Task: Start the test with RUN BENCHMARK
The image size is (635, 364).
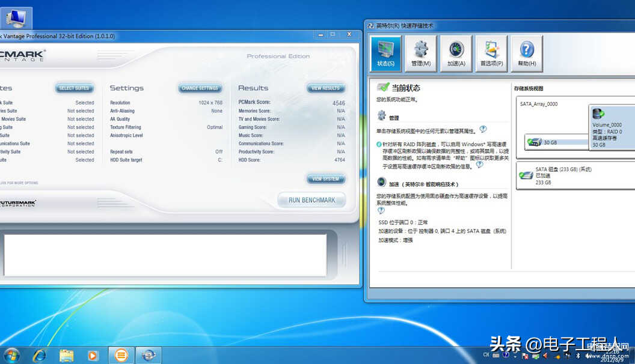Action: click(312, 200)
